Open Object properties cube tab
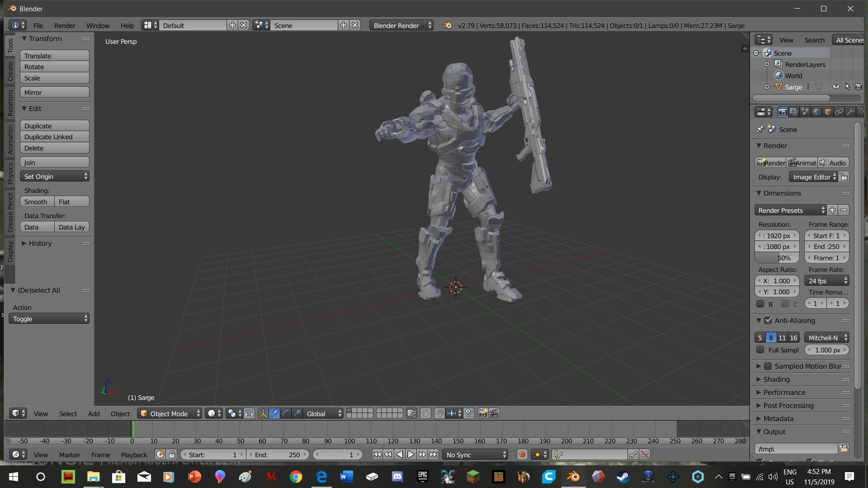This screenshot has height=488, width=868. 828,112
